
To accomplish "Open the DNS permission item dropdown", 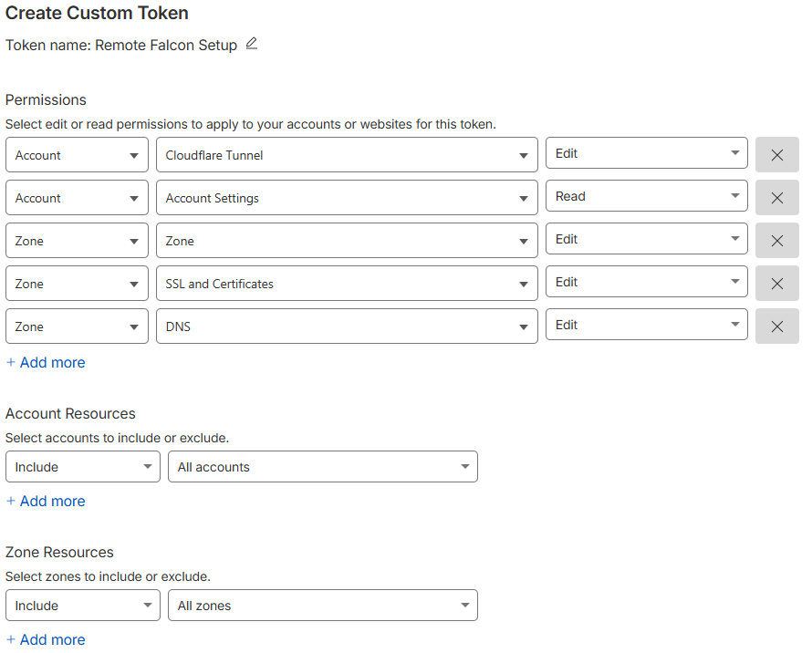I will click(347, 326).
